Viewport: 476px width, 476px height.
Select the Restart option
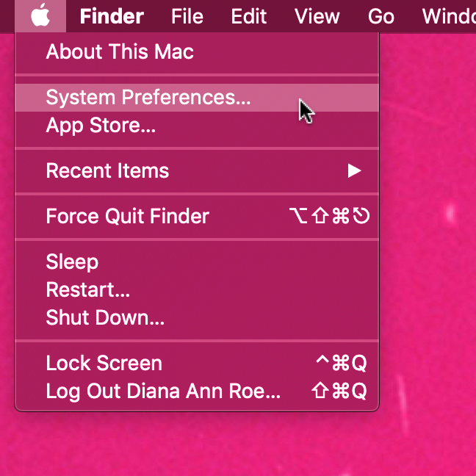(x=88, y=290)
